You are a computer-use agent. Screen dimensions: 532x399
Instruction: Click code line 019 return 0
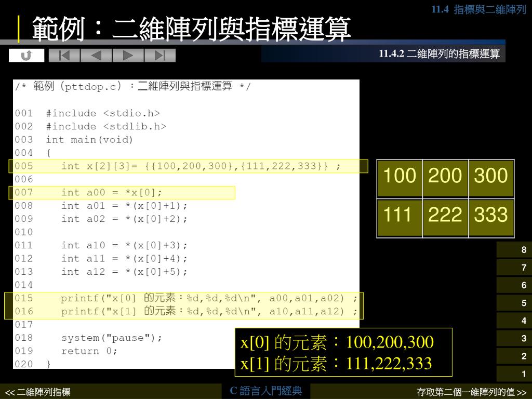coord(66,351)
